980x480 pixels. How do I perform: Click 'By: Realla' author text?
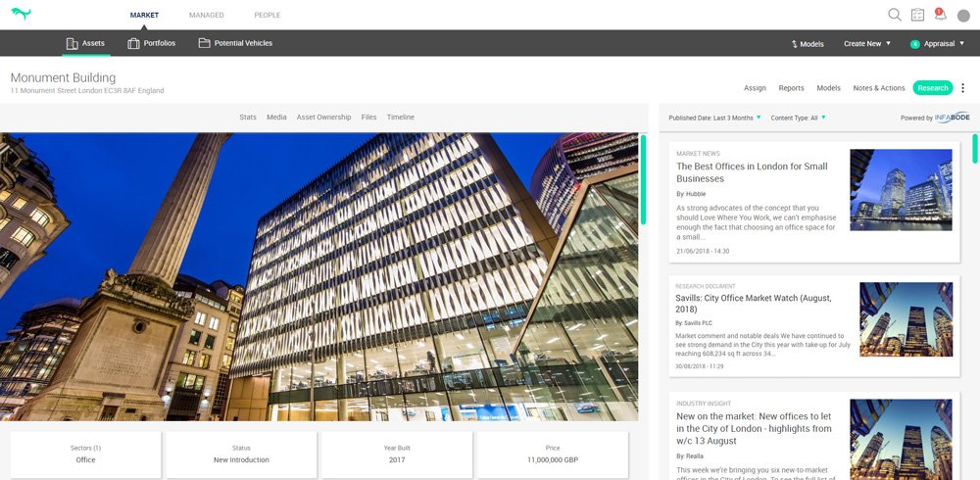(690, 456)
